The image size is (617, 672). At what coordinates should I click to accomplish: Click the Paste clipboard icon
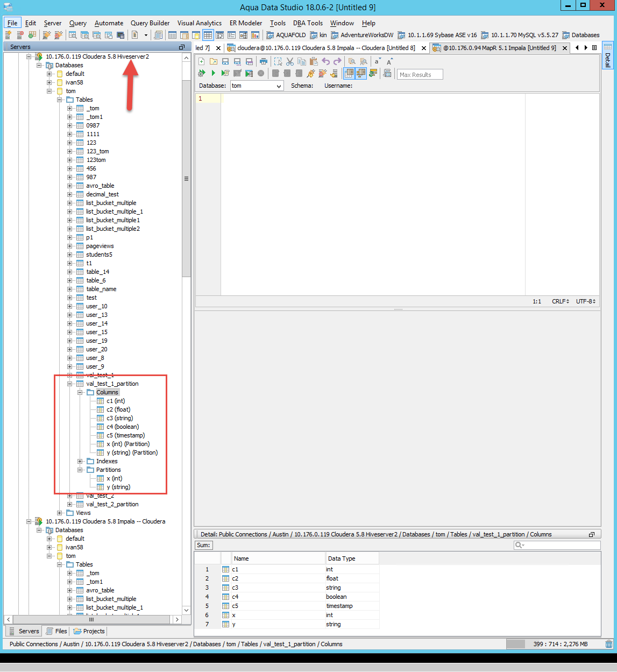(x=314, y=61)
